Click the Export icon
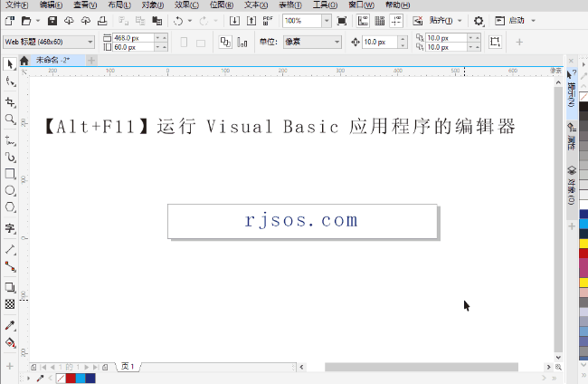The height and width of the screenshot is (384, 588). (251, 21)
